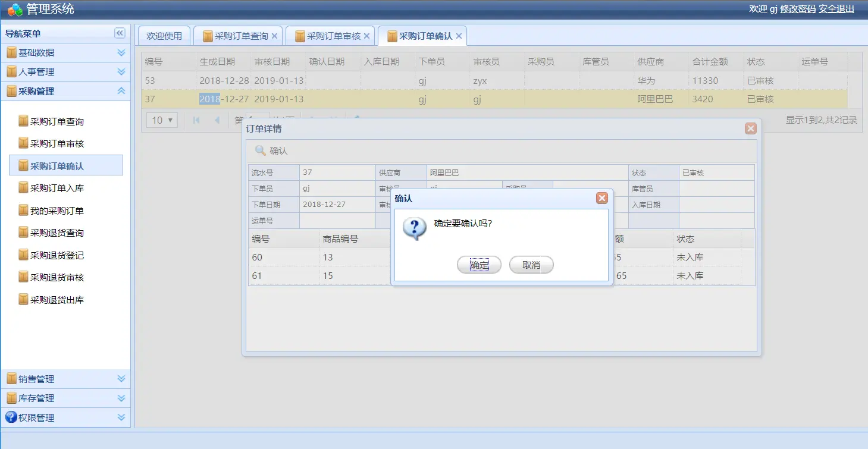Image resolution: width=868 pixels, height=449 pixels.
Task: Expand the 人事管理 accordion section
Action: click(121, 72)
